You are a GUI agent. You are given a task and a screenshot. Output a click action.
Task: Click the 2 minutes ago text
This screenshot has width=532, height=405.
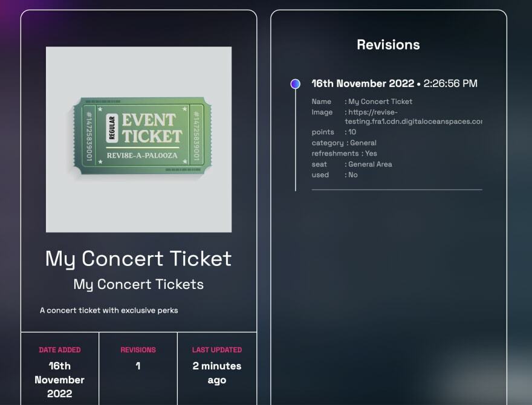coord(216,373)
